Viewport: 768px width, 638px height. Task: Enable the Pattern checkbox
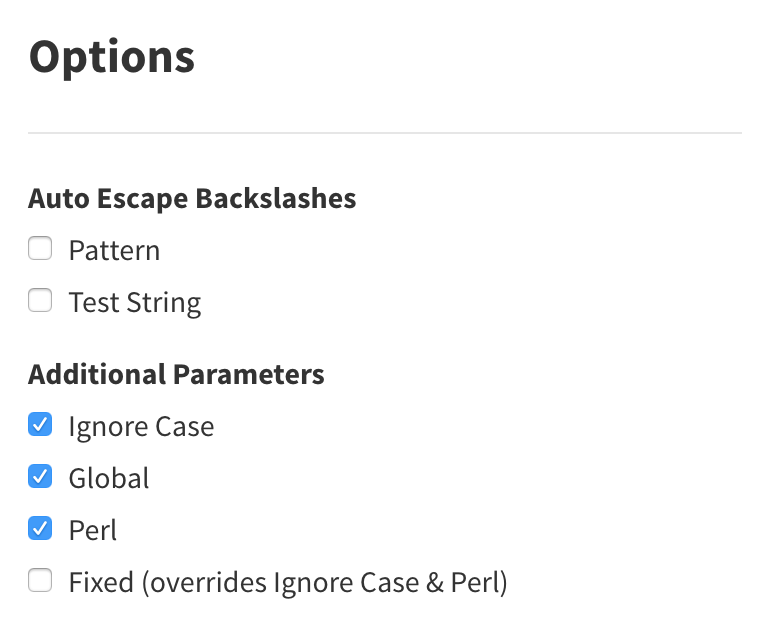40,249
